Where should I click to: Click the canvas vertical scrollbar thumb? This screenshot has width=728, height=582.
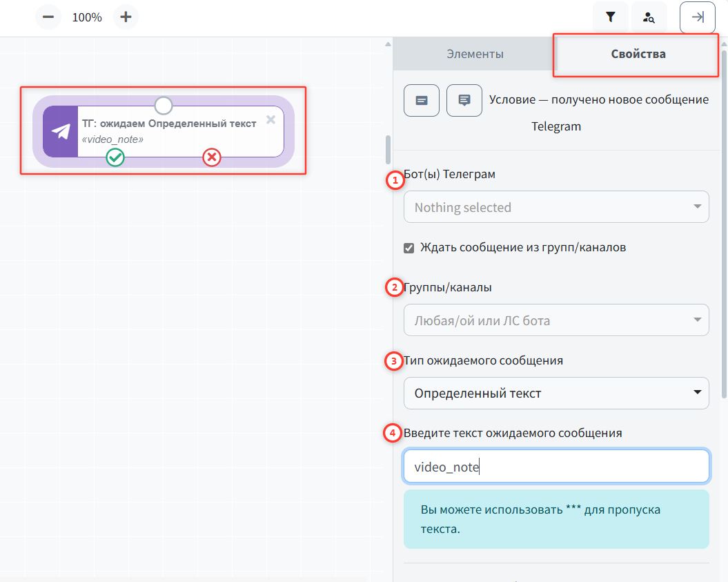388,148
